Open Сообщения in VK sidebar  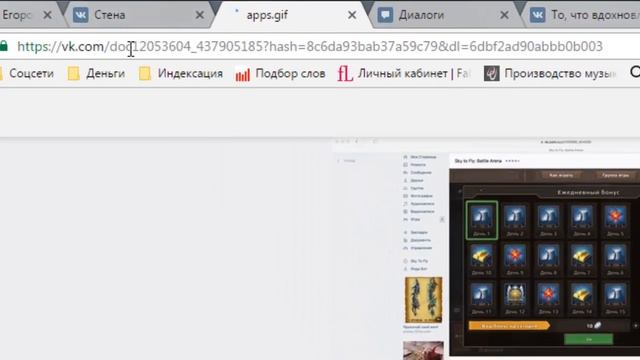[417, 172]
